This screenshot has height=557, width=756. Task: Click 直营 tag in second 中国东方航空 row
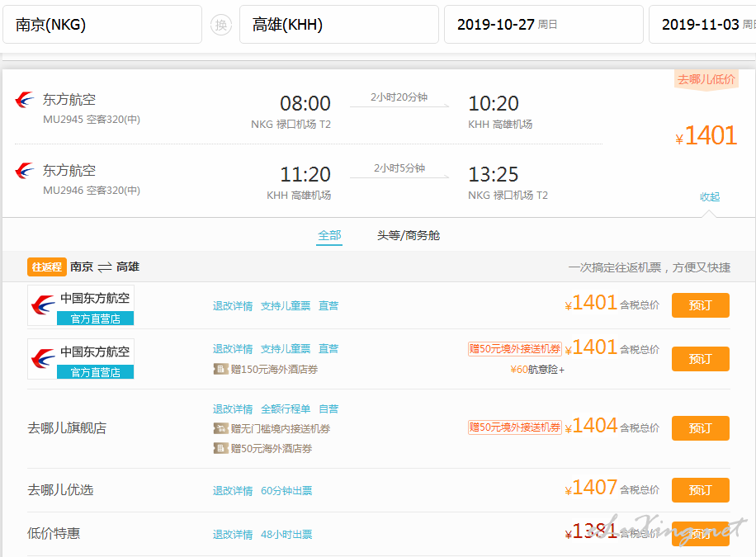pyautogui.click(x=328, y=349)
